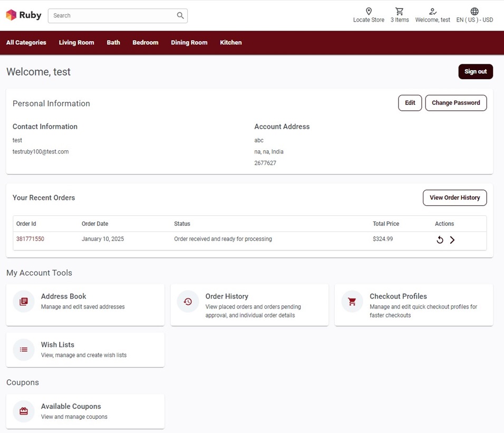Click the order date January 10, 2025

pyautogui.click(x=102, y=239)
